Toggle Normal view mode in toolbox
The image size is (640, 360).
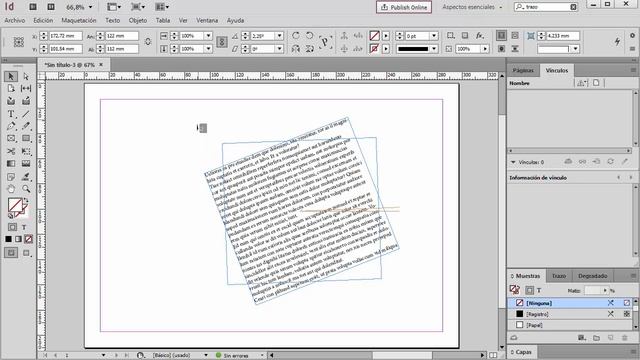11,253
